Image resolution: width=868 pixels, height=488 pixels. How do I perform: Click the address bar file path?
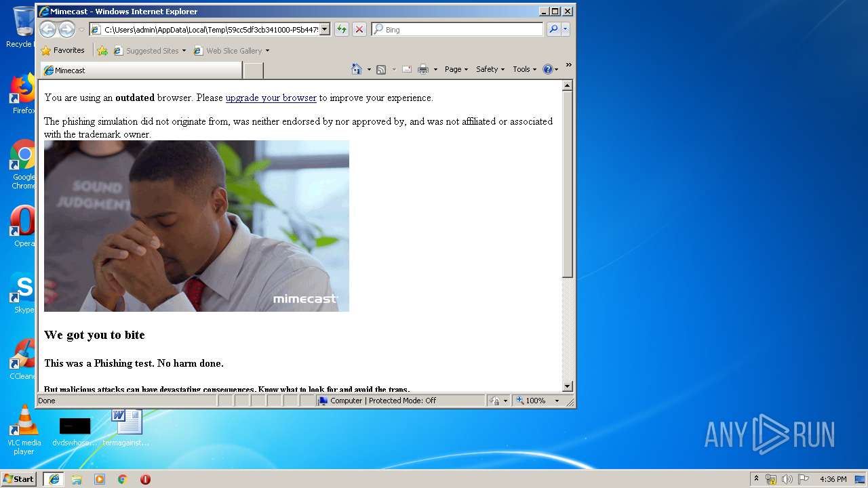click(210, 29)
